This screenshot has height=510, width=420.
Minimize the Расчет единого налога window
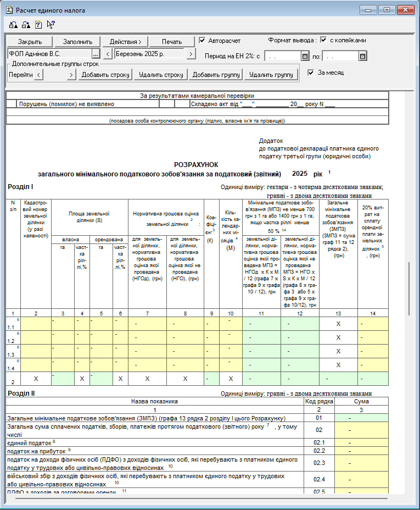point(368,10)
